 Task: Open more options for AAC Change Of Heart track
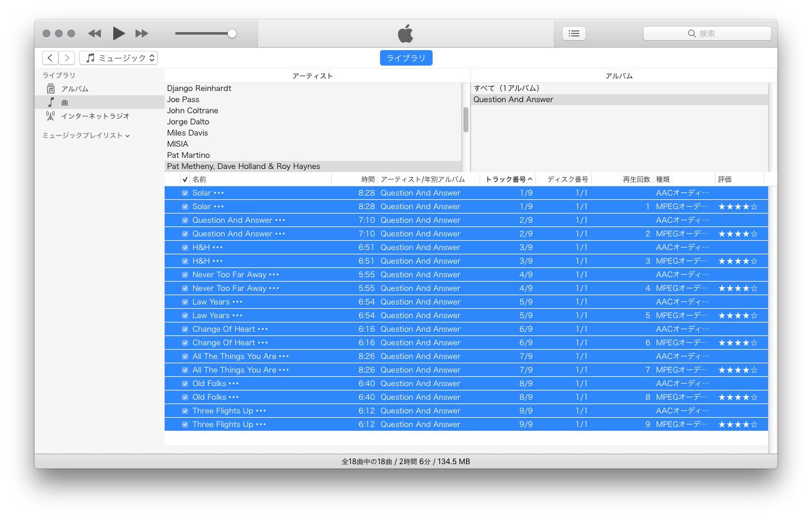pos(263,329)
